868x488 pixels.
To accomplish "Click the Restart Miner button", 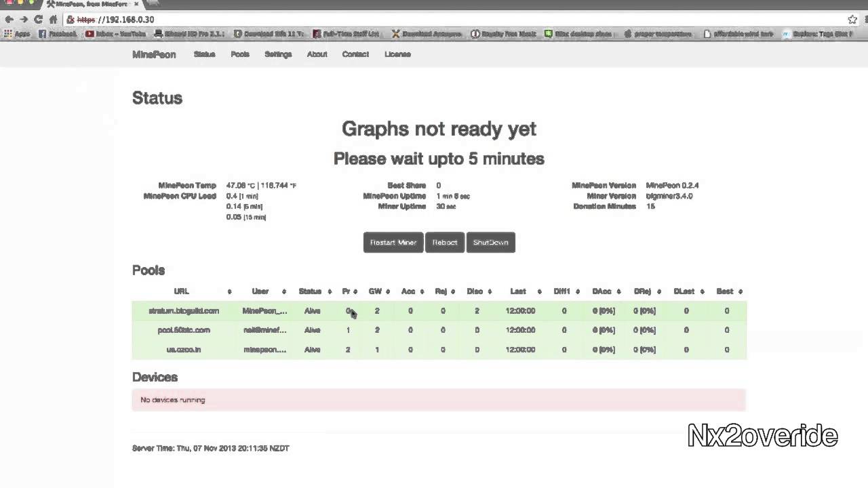I will tap(393, 243).
